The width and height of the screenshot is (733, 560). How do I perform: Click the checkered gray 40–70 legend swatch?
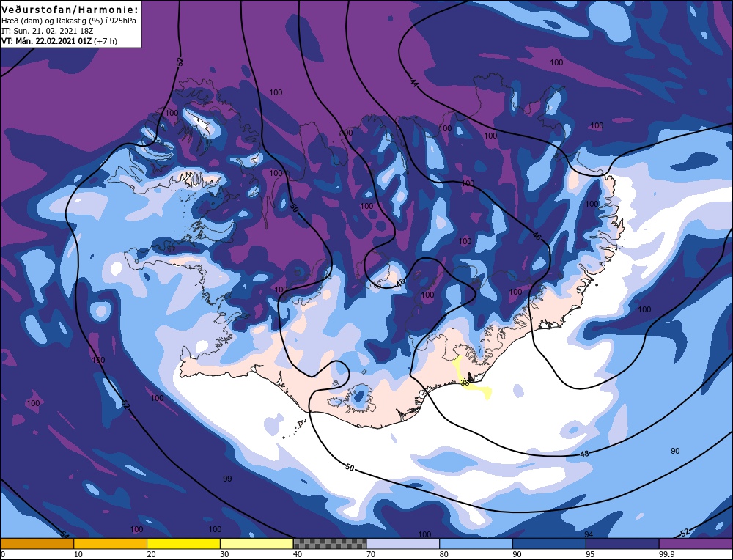(x=330, y=544)
